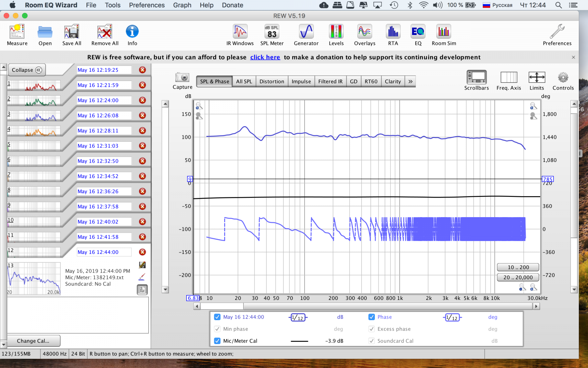
Task: Open the Overlays window
Action: [x=365, y=32]
